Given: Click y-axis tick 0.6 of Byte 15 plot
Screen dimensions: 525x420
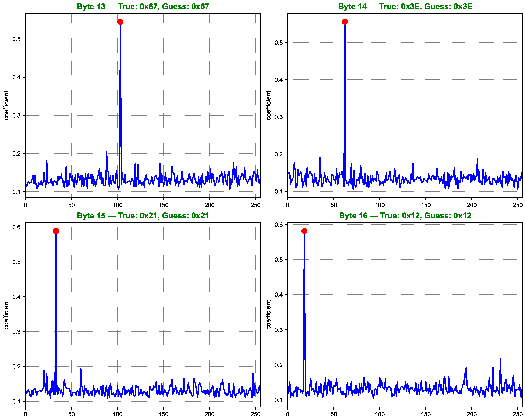Looking at the screenshot, I should (16, 227).
